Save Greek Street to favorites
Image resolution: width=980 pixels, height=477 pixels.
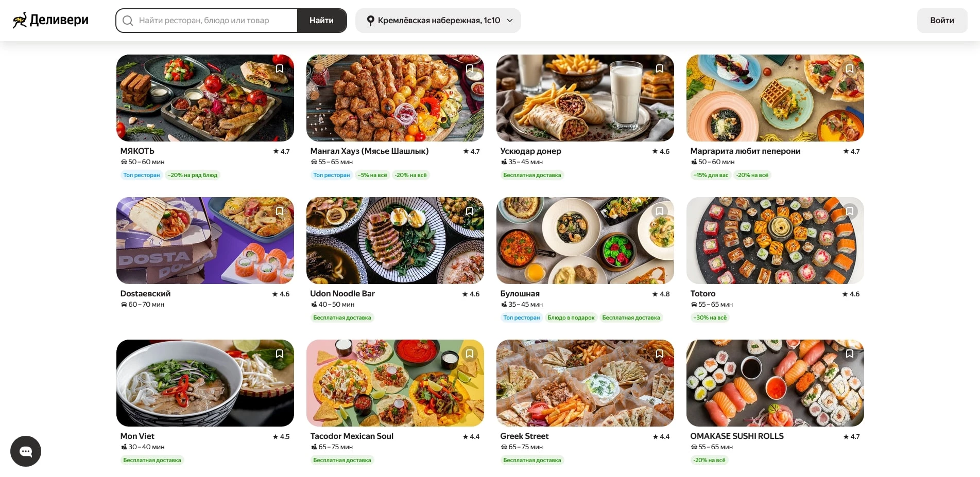pos(660,354)
